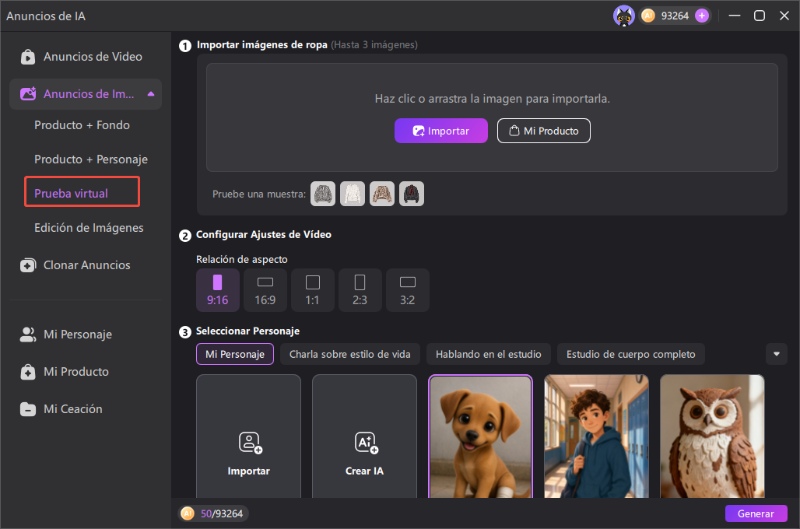Open Prueba virtual item
The image size is (800, 529).
[x=82, y=192]
